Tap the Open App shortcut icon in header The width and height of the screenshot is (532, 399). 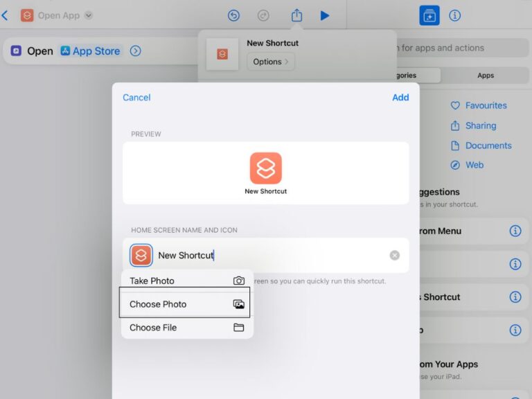tap(27, 15)
